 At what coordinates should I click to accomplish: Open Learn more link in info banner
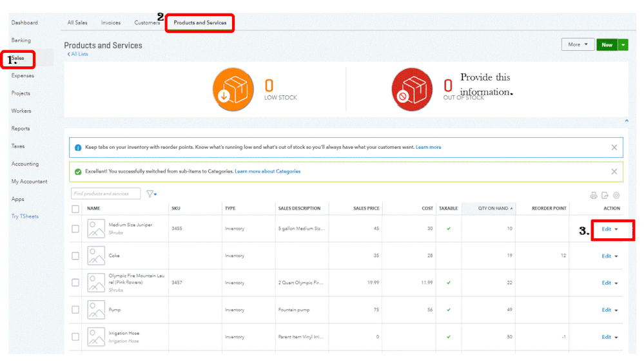click(429, 147)
